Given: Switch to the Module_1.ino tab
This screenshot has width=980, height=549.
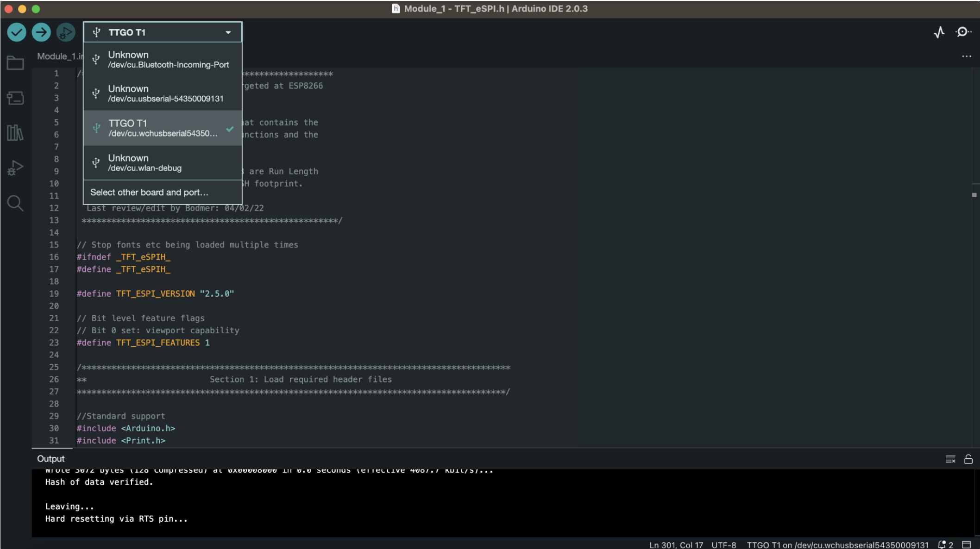Looking at the screenshot, I should [x=60, y=56].
